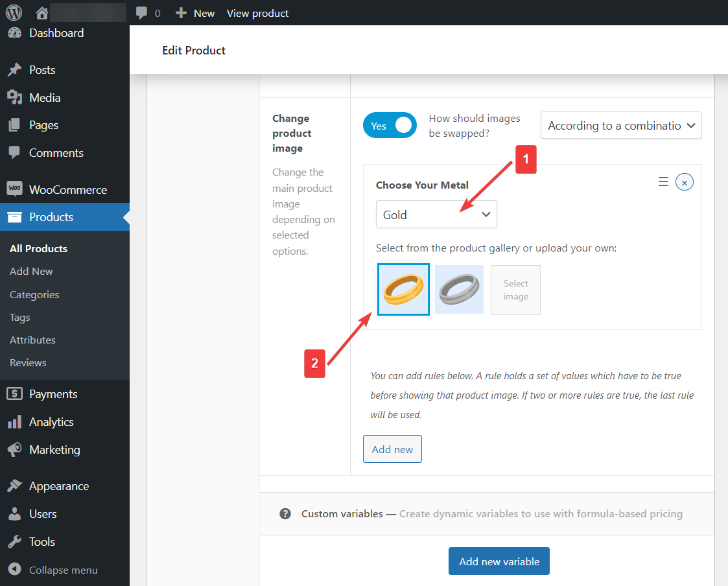
Task: Click the Pages stack icon
Action: pyautogui.click(x=14, y=125)
